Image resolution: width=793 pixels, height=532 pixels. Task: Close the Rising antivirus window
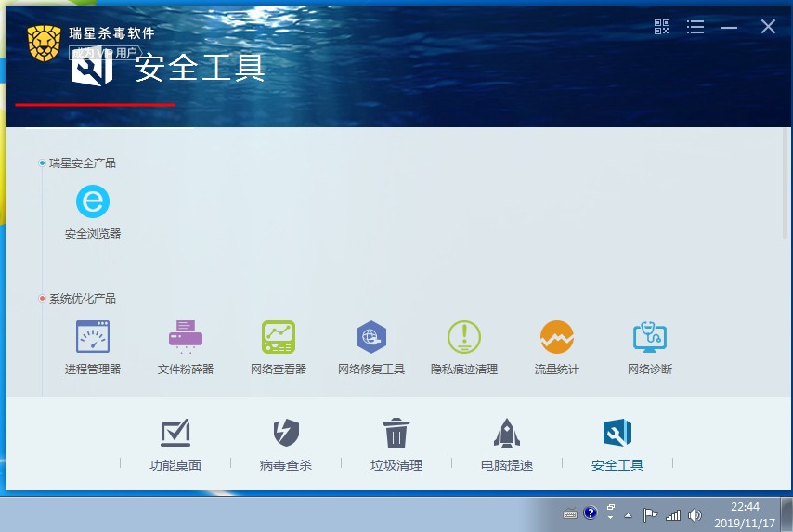pyautogui.click(x=768, y=27)
